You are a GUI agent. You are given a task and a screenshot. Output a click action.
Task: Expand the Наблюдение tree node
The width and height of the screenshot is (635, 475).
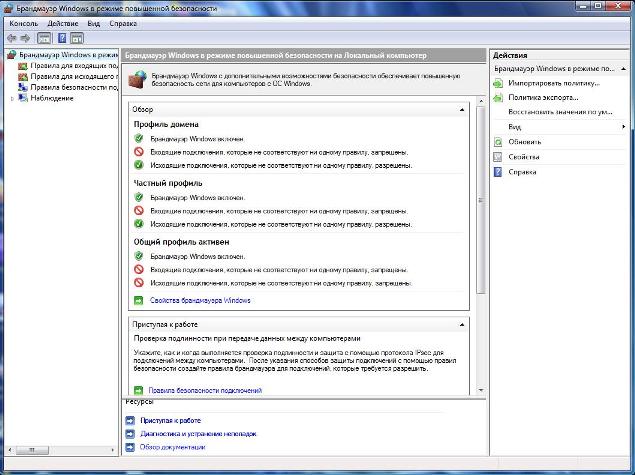point(12,98)
